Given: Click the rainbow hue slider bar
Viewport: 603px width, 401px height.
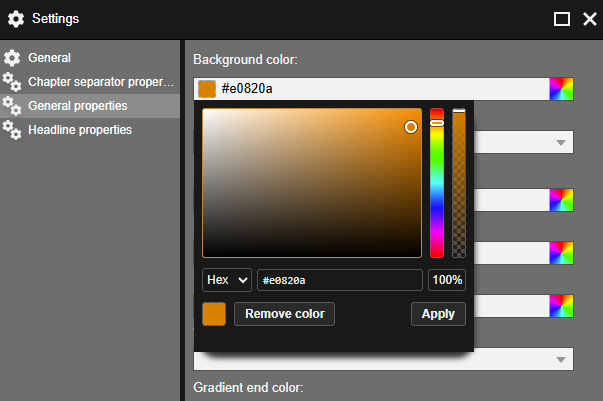Looking at the screenshot, I should click(437, 183).
